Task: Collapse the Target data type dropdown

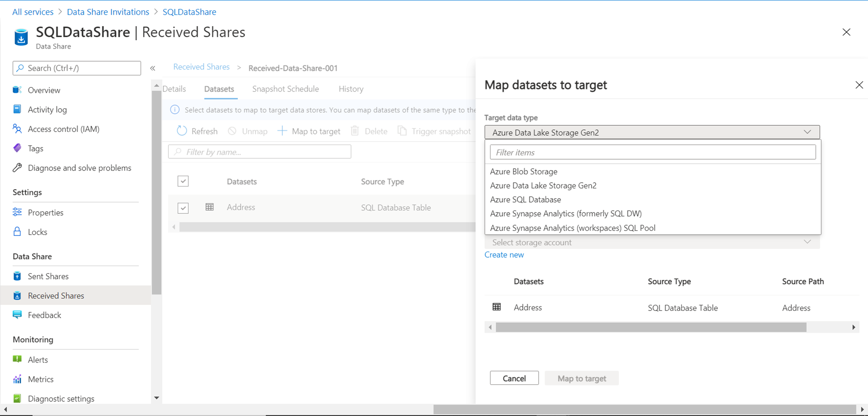Action: (x=807, y=132)
